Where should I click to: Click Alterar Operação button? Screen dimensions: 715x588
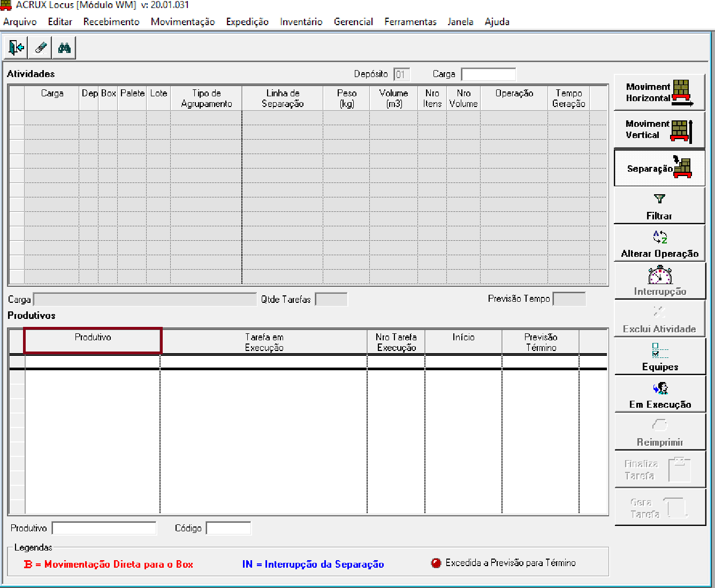(x=659, y=244)
